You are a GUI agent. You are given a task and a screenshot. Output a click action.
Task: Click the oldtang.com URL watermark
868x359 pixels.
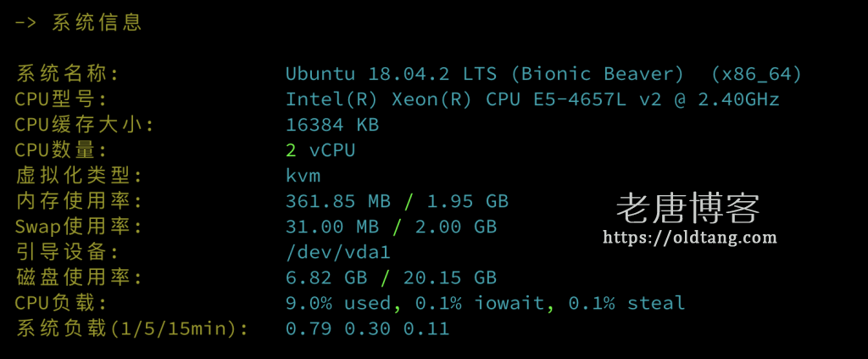(689, 238)
